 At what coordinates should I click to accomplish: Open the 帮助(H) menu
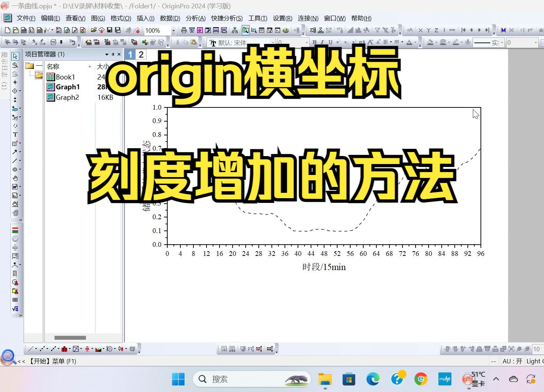click(x=361, y=18)
